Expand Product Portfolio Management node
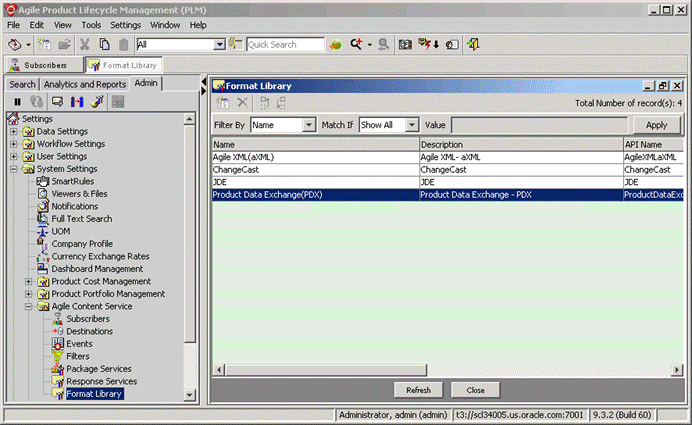 [x=28, y=293]
